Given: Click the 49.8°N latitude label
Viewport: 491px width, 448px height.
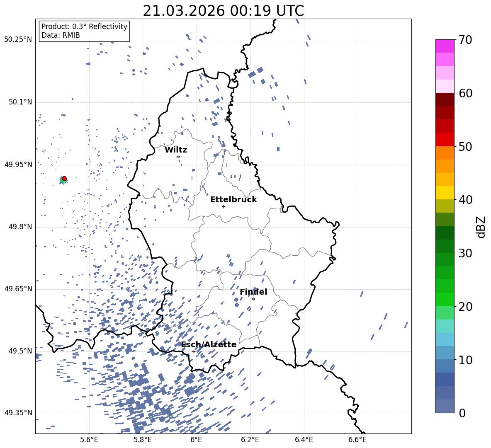Looking at the screenshot, I should coord(20,227).
